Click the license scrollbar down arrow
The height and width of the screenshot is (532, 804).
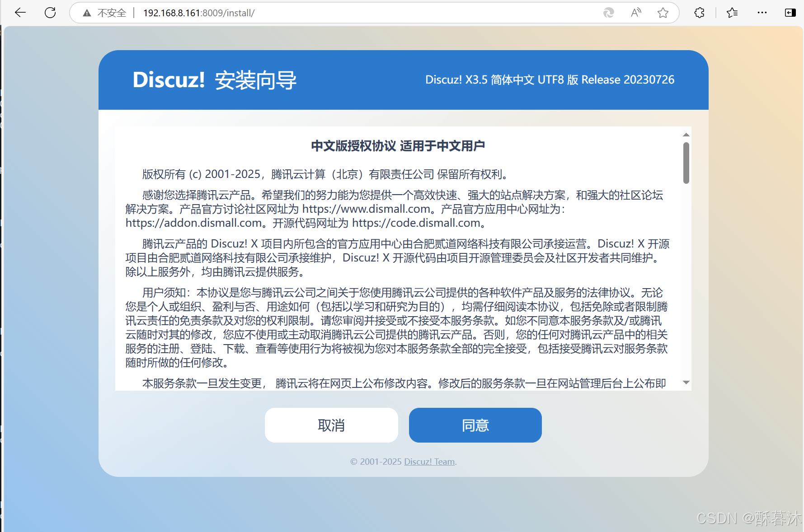coord(686,383)
